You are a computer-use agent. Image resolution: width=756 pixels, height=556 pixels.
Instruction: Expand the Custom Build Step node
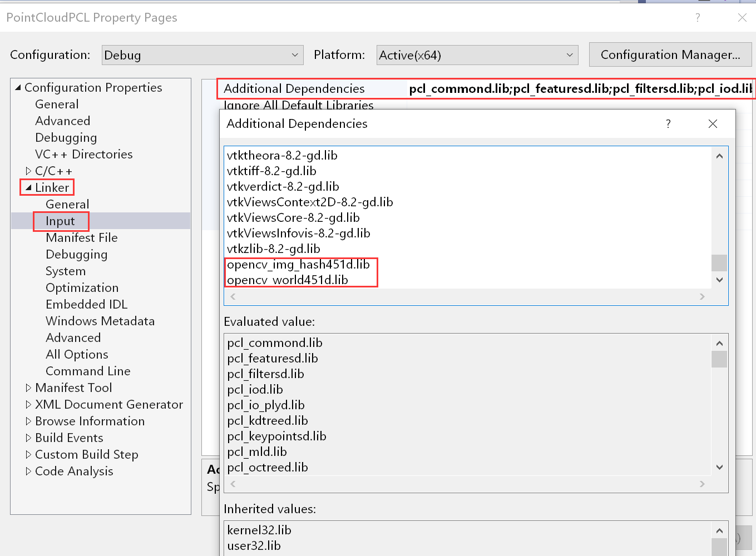click(29, 454)
